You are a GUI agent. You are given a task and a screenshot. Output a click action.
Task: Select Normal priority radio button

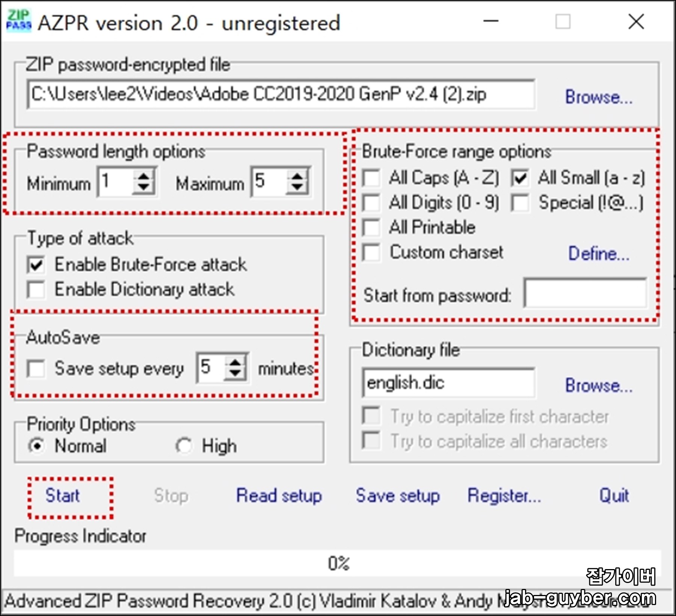point(37,446)
